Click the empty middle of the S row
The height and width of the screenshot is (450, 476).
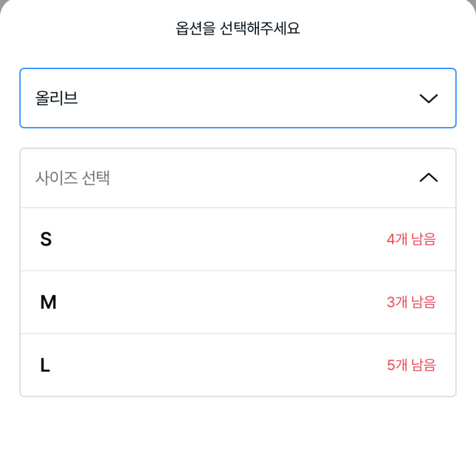224,239
